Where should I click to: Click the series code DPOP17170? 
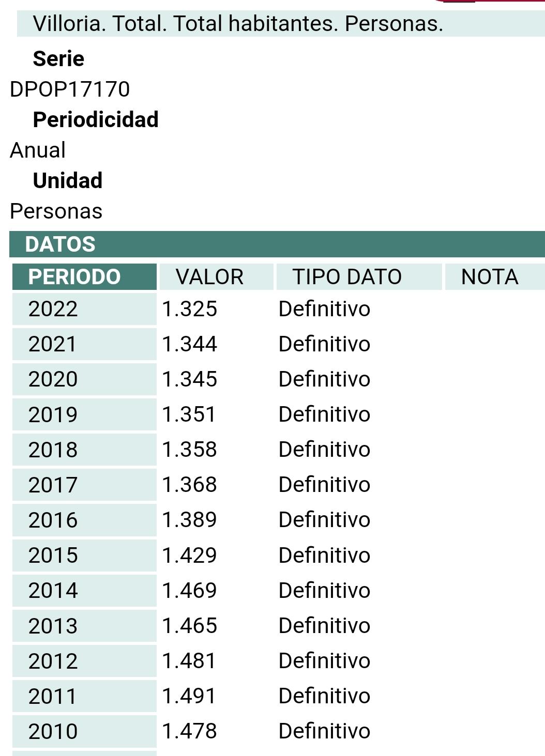(70, 89)
